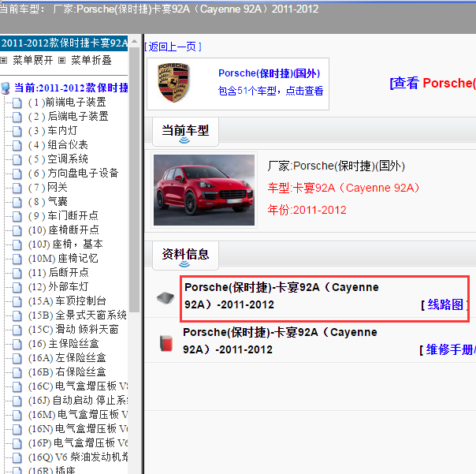This screenshot has width=476, height=474.
Task: Click text 厂家:Porsche(保时捷)(国外)
Action: (x=336, y=166)
